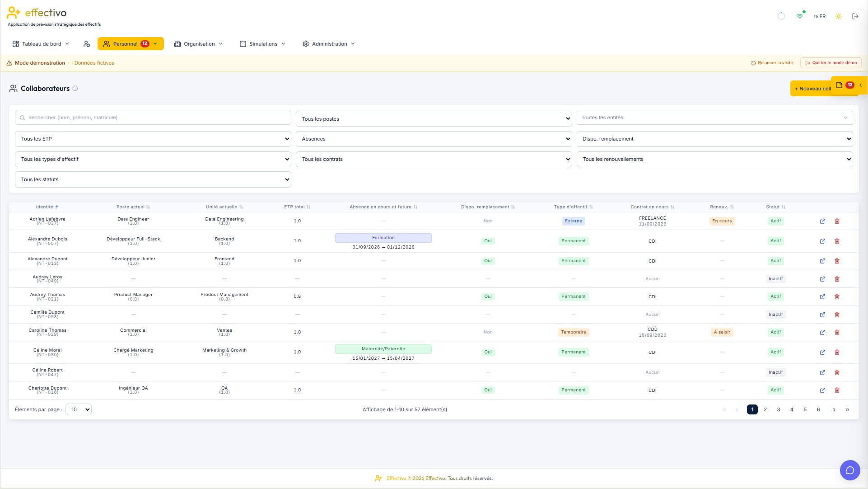Viewport: 868px width, 489px height.
Task: Open the Organisation menu
Action: click(199, 44)
